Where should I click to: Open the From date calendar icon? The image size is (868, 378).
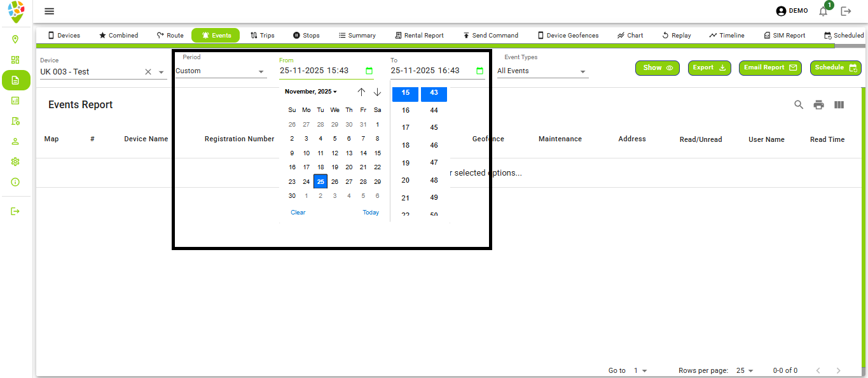pyautogui.click(x=369, y=71)
